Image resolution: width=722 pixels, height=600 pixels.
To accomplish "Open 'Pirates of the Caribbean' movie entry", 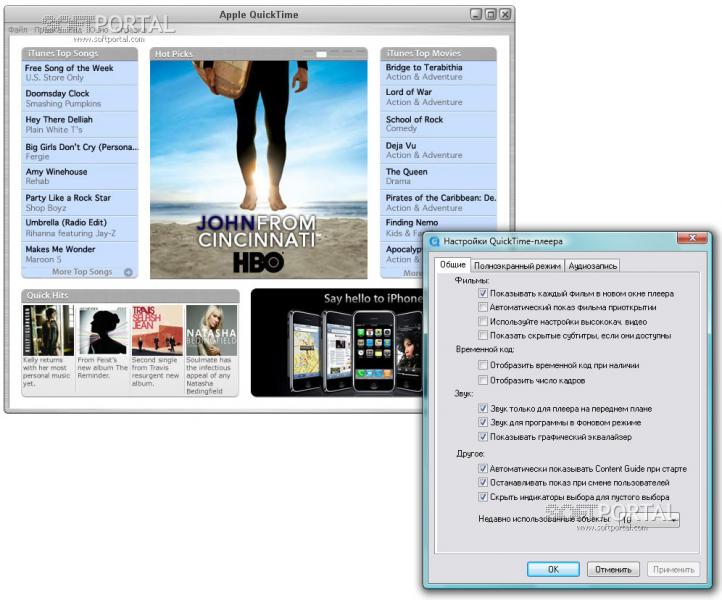I will tap(438, 203).
